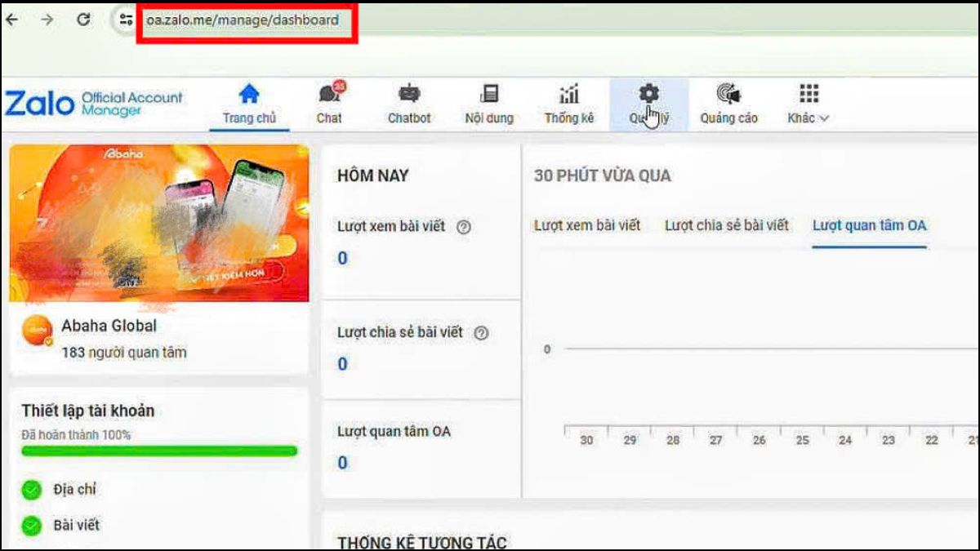This screenshot has height=551, width=980.
Task: Expand the Khác more options dropdown
Action: pyautogui.click(x=808, y=104)
